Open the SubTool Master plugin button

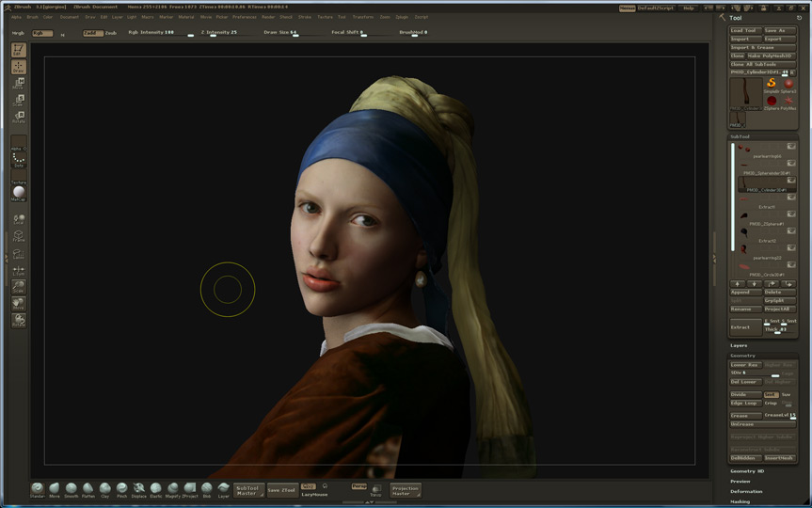[248, 490]
